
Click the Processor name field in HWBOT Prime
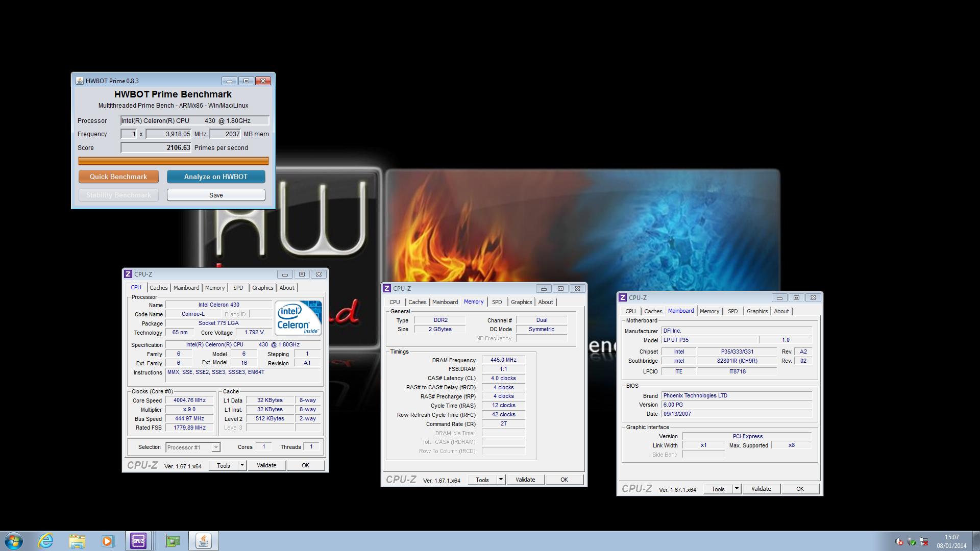[x=194, y=121]
